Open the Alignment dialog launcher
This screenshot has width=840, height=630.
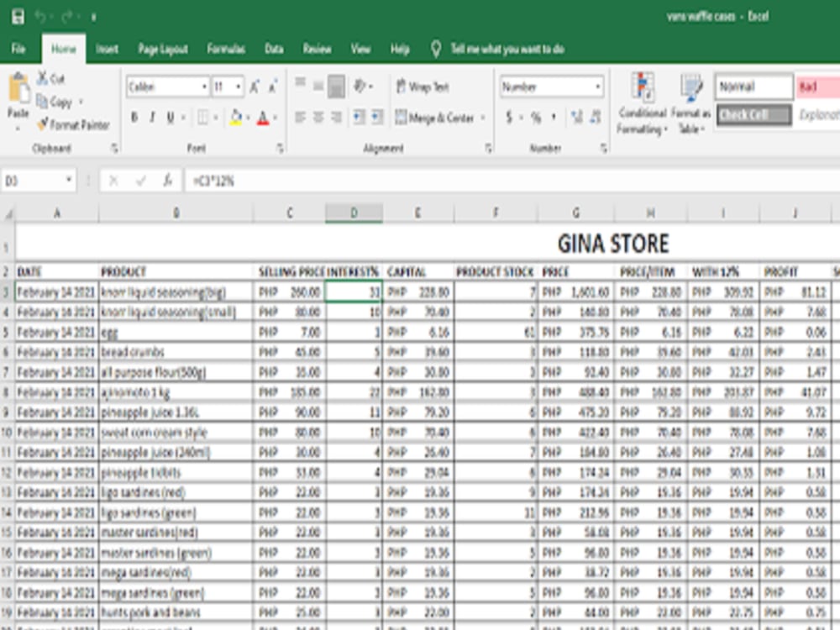tap(488, 149)
